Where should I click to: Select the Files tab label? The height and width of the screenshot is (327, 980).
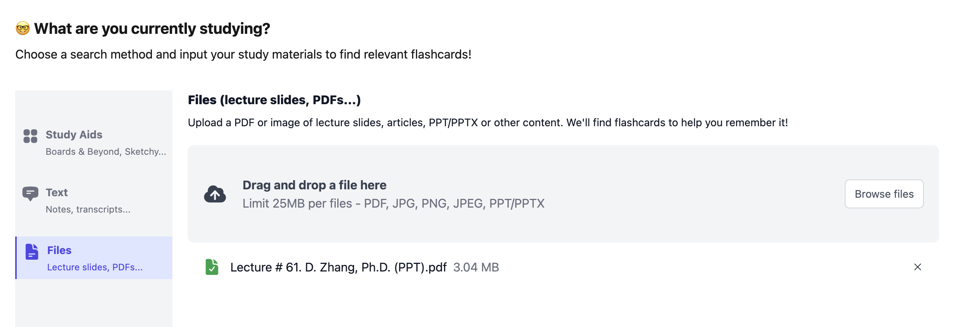tap(59, 250)
